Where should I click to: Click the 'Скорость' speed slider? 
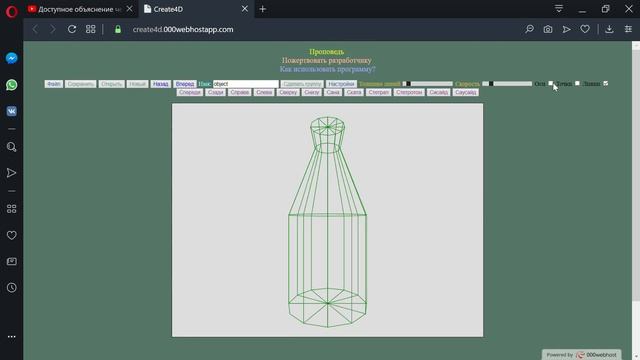[507, 84]
